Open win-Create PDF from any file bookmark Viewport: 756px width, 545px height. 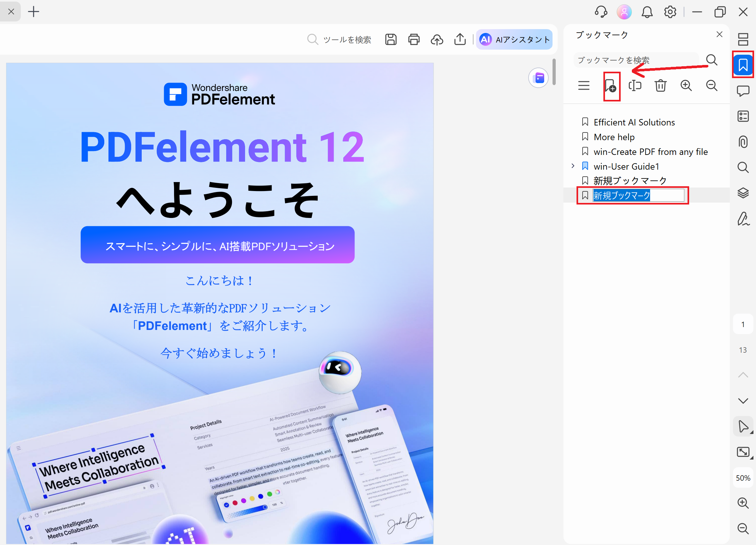coord(650,152)
